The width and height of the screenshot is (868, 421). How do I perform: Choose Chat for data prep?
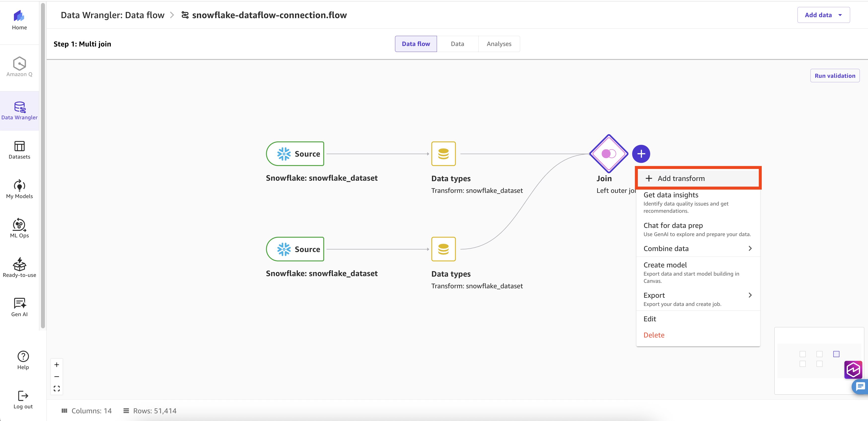click(698, 229)
